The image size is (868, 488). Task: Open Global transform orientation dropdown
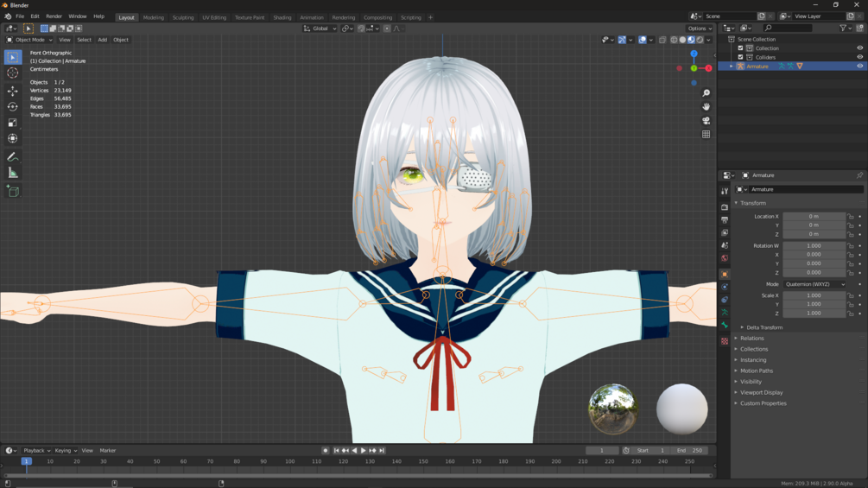click(x=320, y=29)
